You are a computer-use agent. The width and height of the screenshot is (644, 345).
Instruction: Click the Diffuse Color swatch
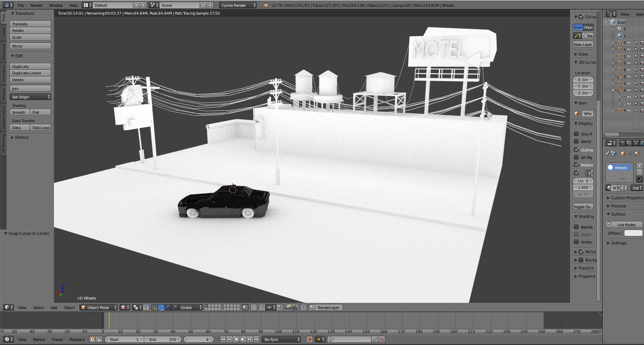(633, 233)
